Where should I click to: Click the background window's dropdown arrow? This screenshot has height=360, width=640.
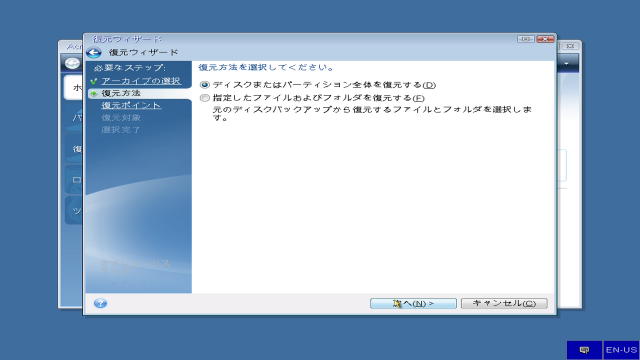[567, 64]
